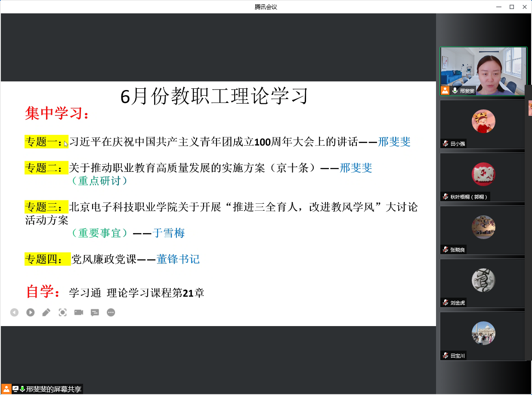Image resolution: width=532 pixels, height=395 pixels.
Task: Click the screen share icon in bottom status bar
Action: (15, 389)
